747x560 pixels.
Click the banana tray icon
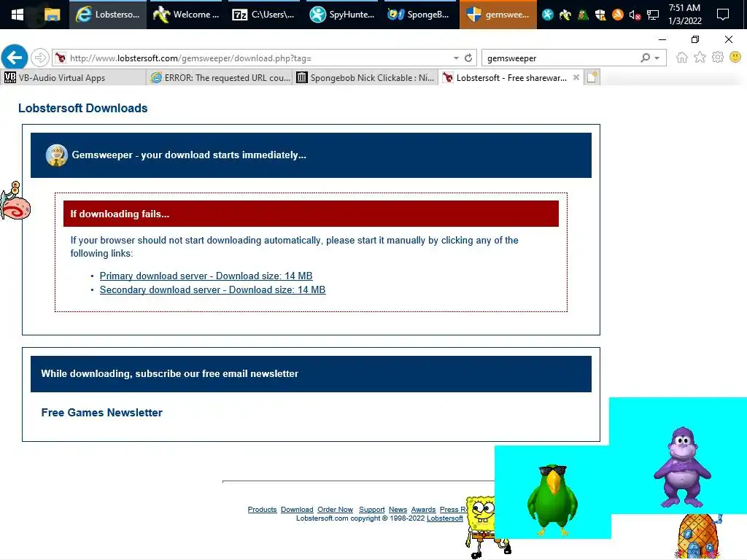pyautogui.click(x=565, y=15)
